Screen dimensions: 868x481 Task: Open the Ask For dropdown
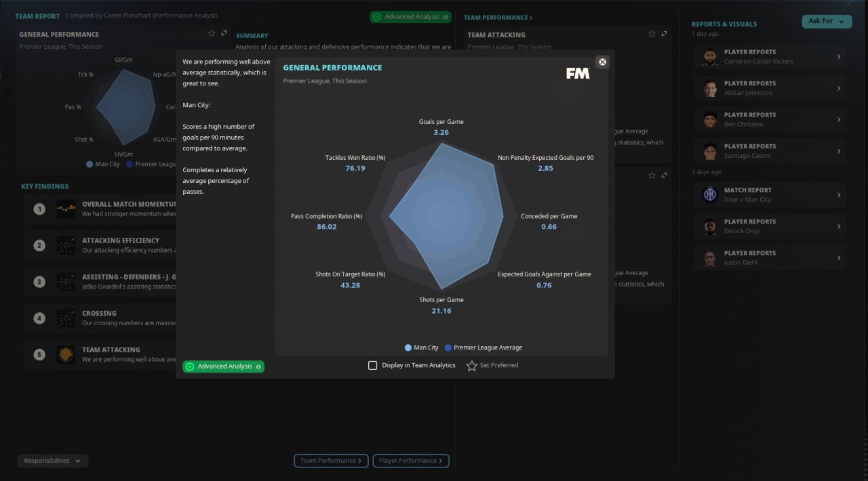[x=827, y=21]
